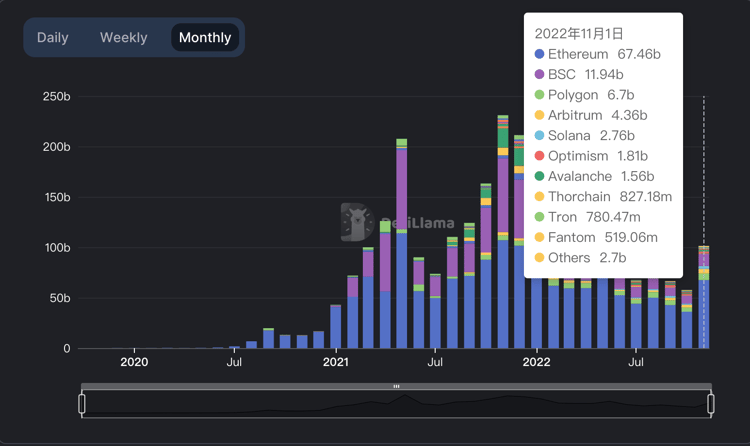Click tooltip date 2022年11月1日

click(579, 33)
